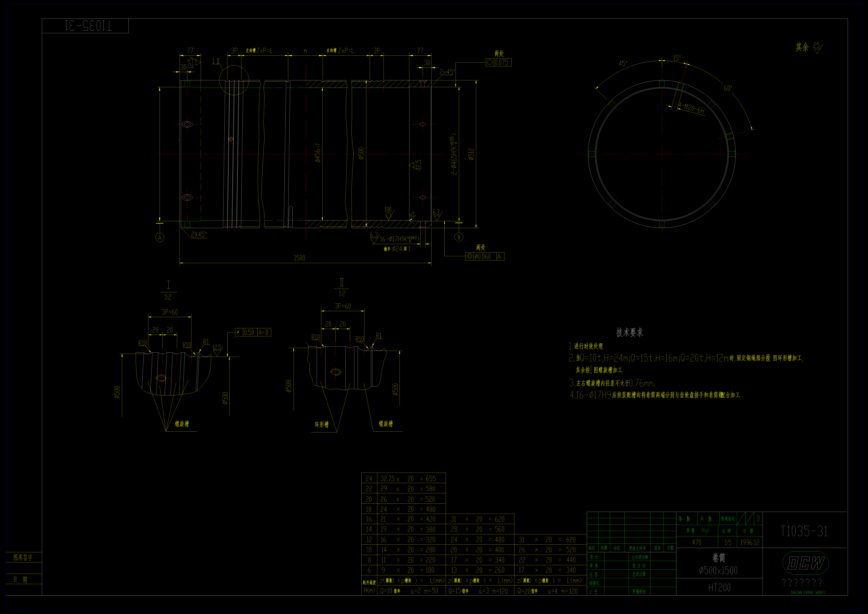This screenshot has height=614, width=868.
Task: Select the size text "ø500x1500"
Action: [718, 571]
